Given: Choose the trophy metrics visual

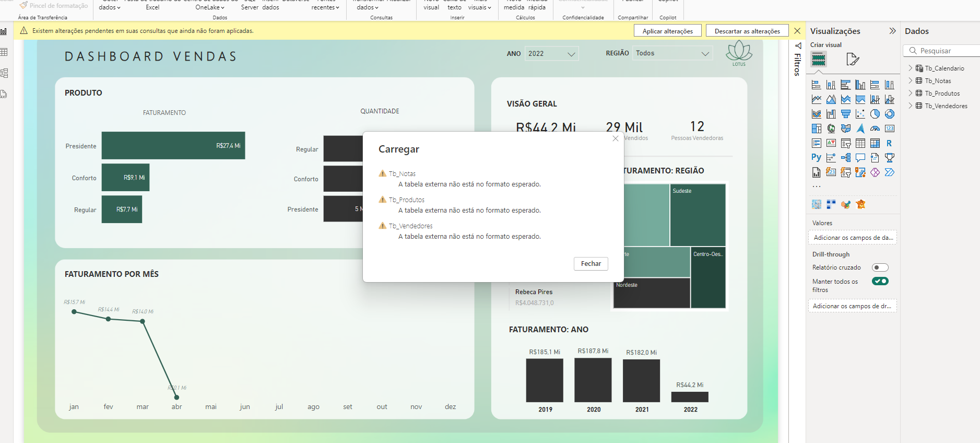Looking at the screenshot, I should point(890,158).
